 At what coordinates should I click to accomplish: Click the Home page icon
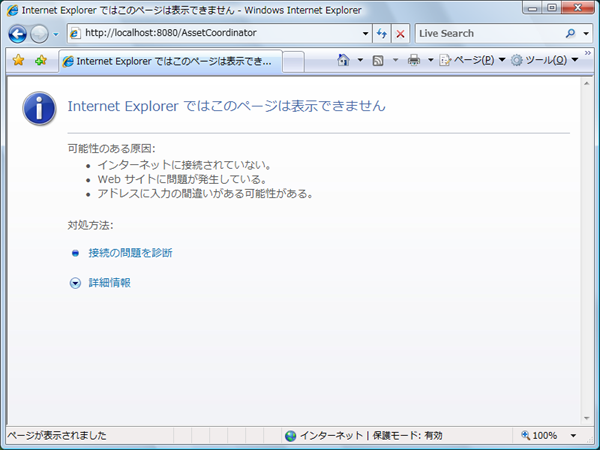pos(343,60)
